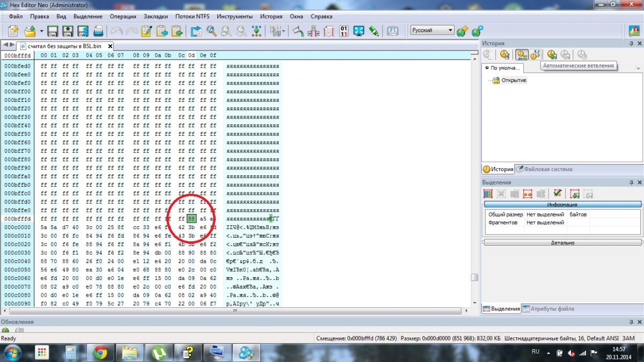This screenshot has width=644, height=362.
Task: Open the Файл menu
Action: coord(16,16)
